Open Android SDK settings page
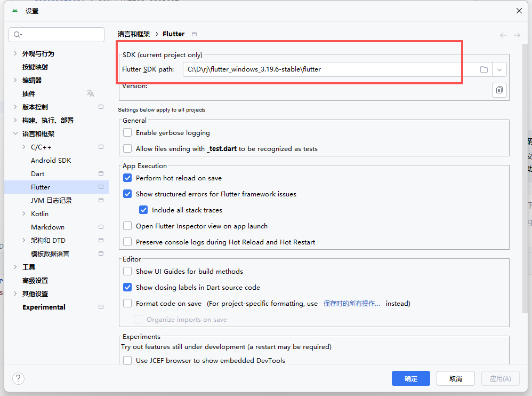Viewport: 532px width, 396px height. point(51,160)
